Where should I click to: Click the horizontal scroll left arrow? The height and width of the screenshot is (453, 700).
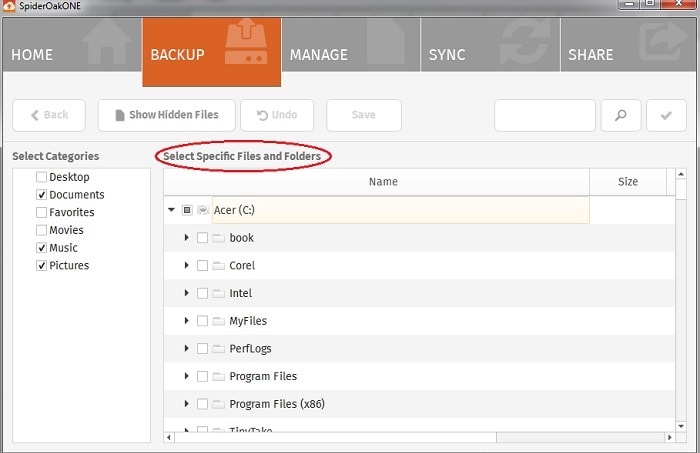pos(169,437)
